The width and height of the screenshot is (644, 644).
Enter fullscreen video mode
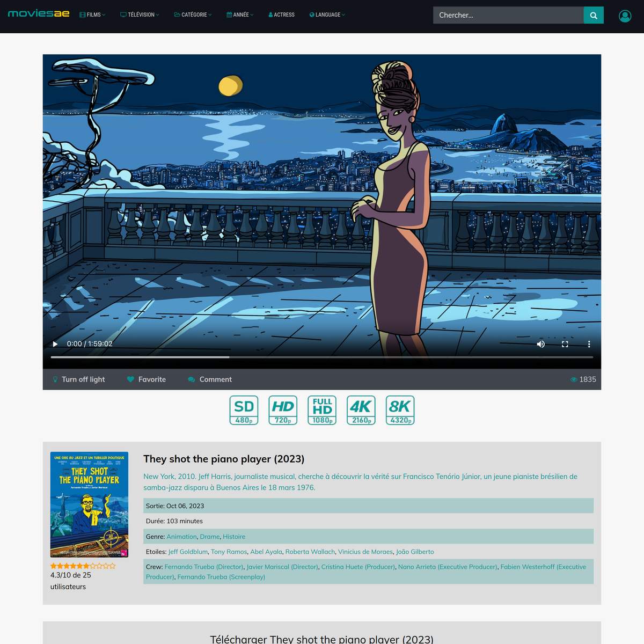[x=565, y=344]
